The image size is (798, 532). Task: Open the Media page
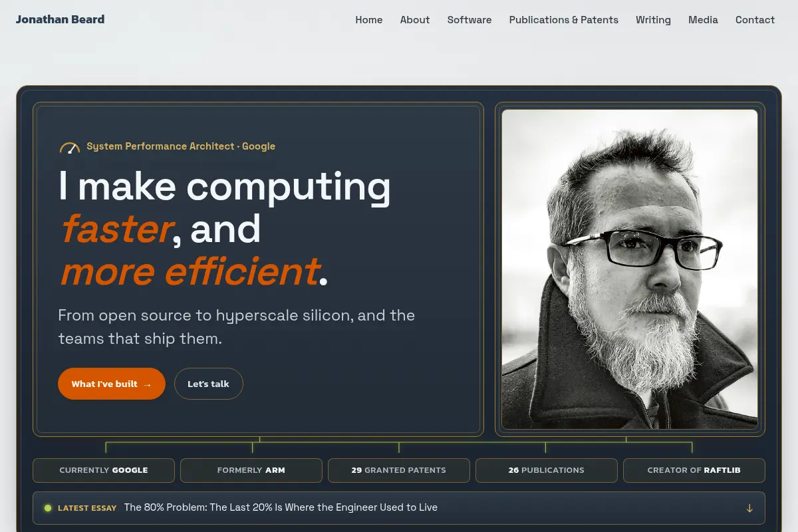click(x=703, y=20)
